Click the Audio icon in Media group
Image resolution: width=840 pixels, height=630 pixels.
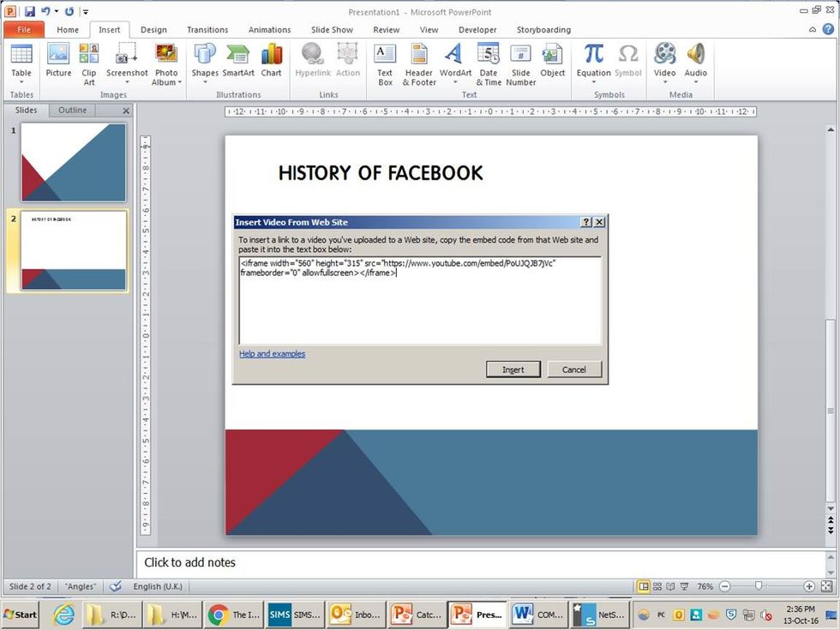[x=695, y=53]
